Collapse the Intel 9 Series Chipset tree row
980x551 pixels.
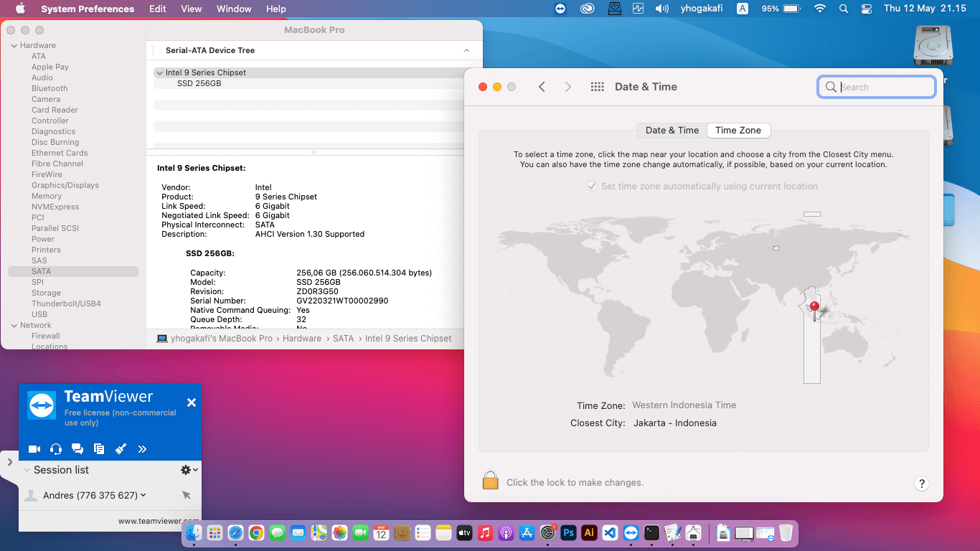coord(159,72)
